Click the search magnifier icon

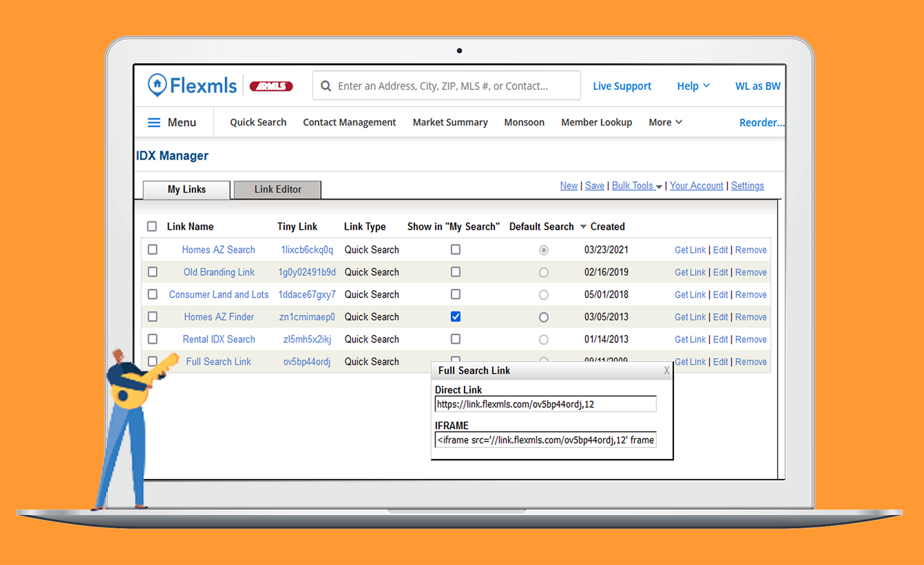(326, 86)
